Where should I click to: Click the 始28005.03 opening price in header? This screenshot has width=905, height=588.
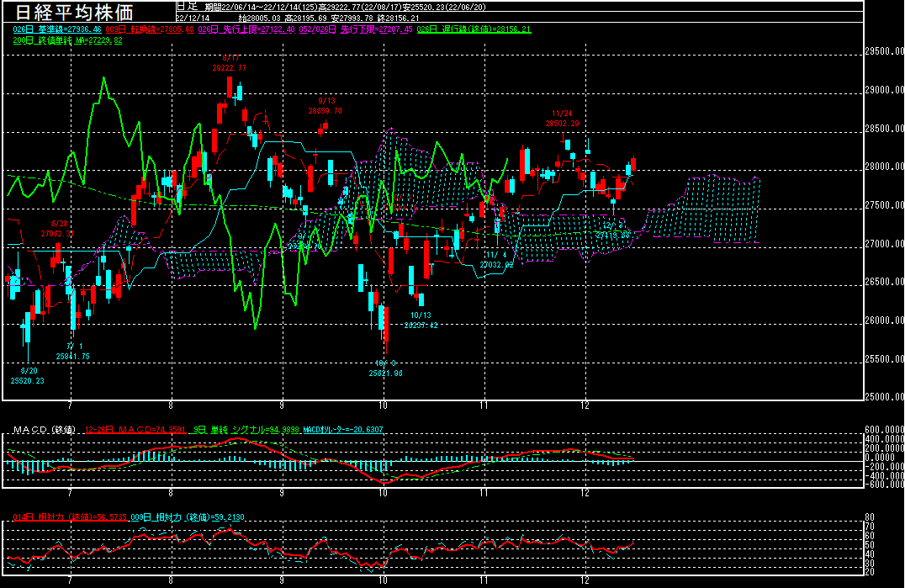click(x=258, y=18)
